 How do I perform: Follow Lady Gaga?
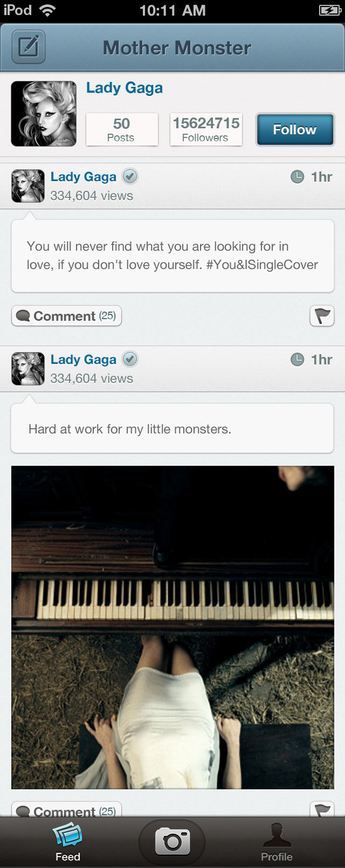click(295, 129)
